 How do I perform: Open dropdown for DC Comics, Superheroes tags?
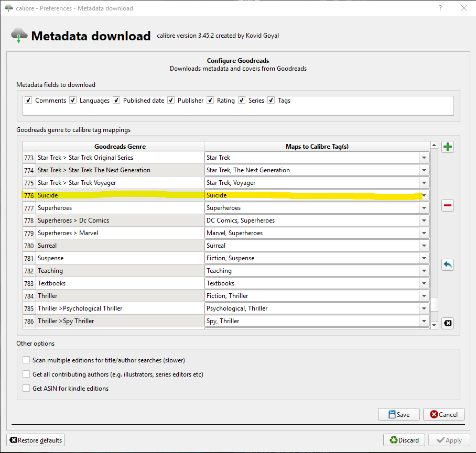[424, 220]
